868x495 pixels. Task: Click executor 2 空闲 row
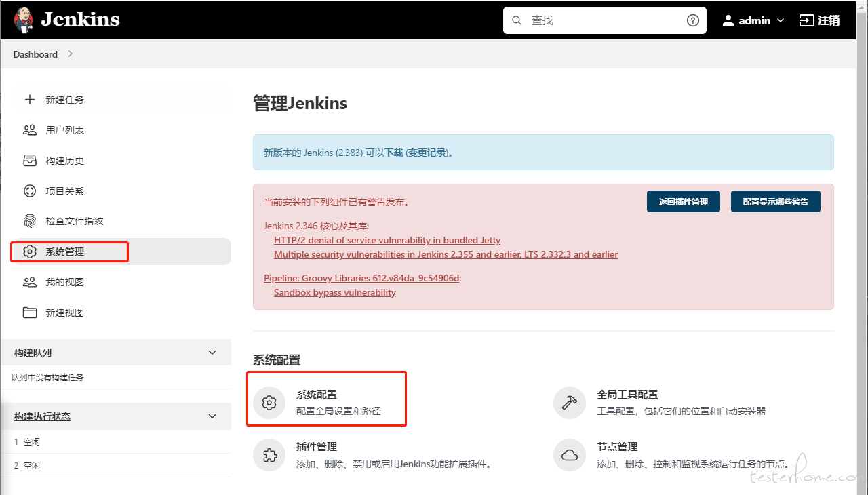115,466
